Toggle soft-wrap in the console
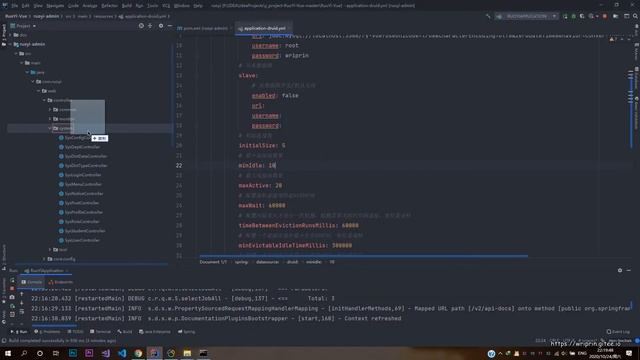 pyautogui.click(x=22, y=311)
